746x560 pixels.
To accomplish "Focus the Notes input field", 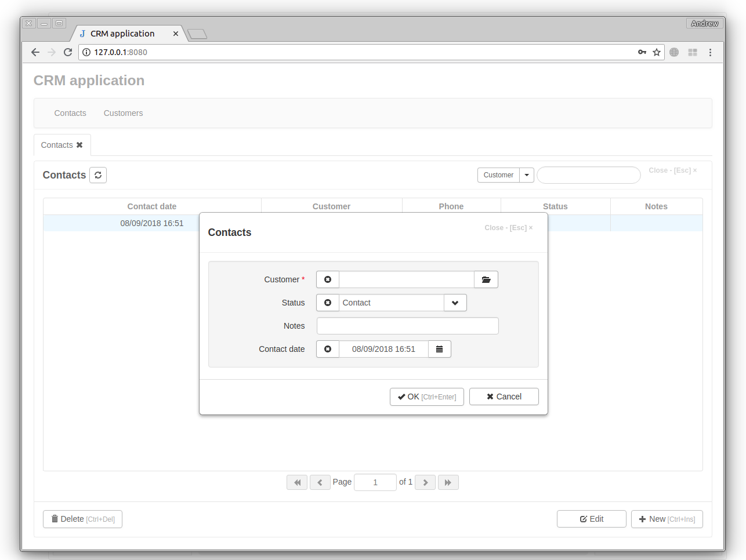I will (x=408, y=326).
